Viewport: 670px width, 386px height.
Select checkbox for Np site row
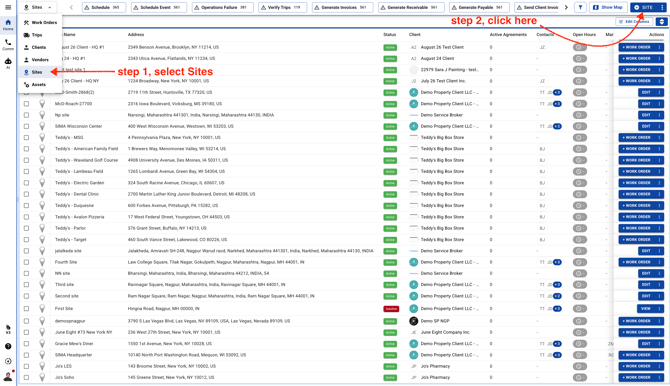click(26, 115)
